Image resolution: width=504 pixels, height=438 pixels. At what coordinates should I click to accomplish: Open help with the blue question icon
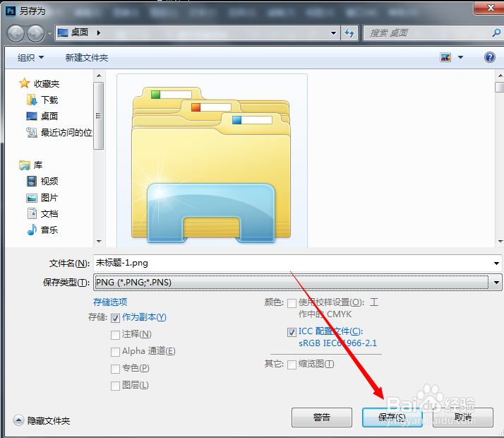coord(490,57)
